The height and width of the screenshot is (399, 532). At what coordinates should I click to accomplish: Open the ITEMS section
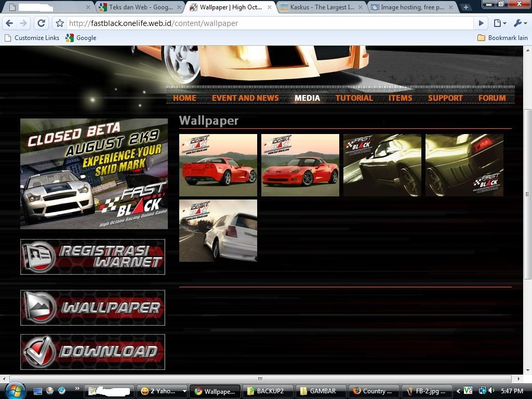pyautogui.click(x=401, y=98)
